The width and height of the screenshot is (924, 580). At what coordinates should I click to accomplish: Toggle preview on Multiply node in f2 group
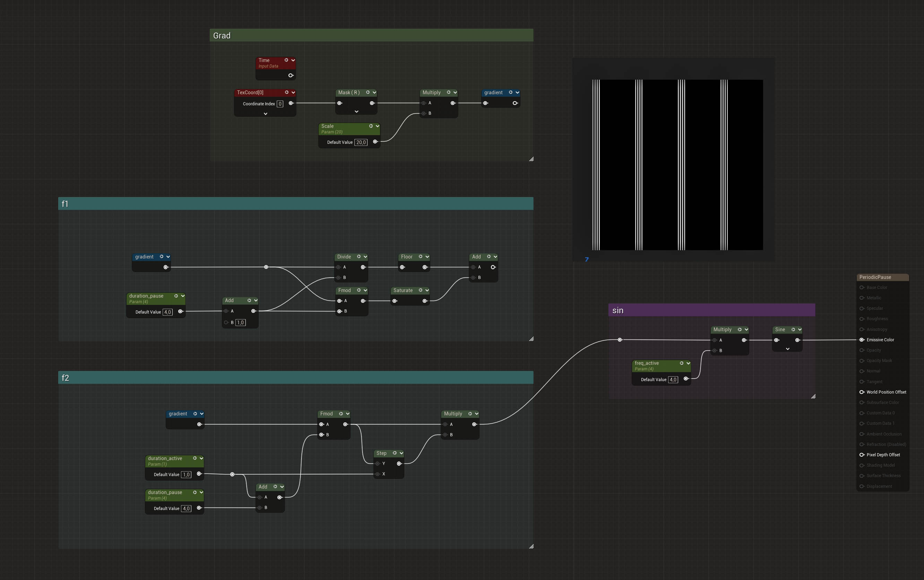[470, 414]
